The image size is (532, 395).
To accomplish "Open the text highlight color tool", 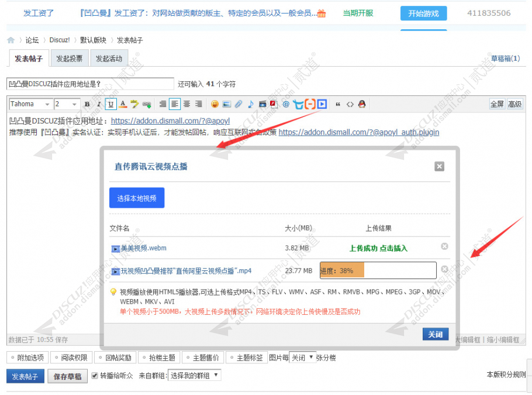I will coord(134,104).
